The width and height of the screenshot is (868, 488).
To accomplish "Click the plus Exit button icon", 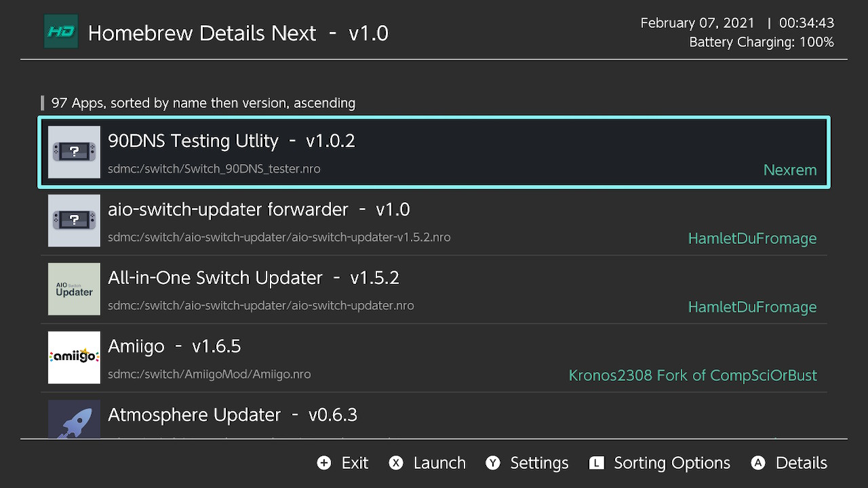I will 324,463.
